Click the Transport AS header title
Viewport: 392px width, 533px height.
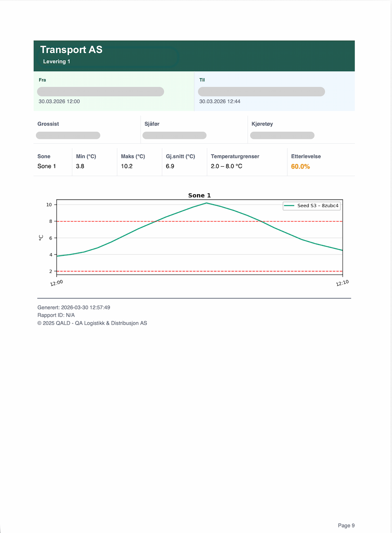[71, 50]
